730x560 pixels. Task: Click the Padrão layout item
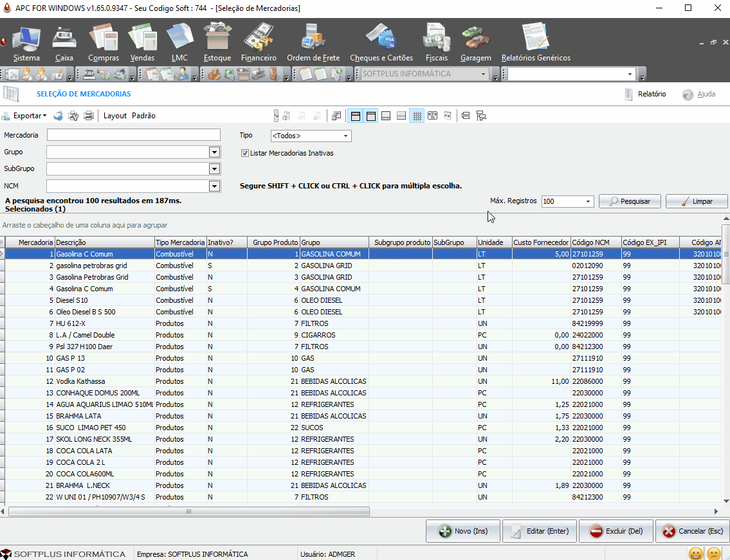[143, 116]
